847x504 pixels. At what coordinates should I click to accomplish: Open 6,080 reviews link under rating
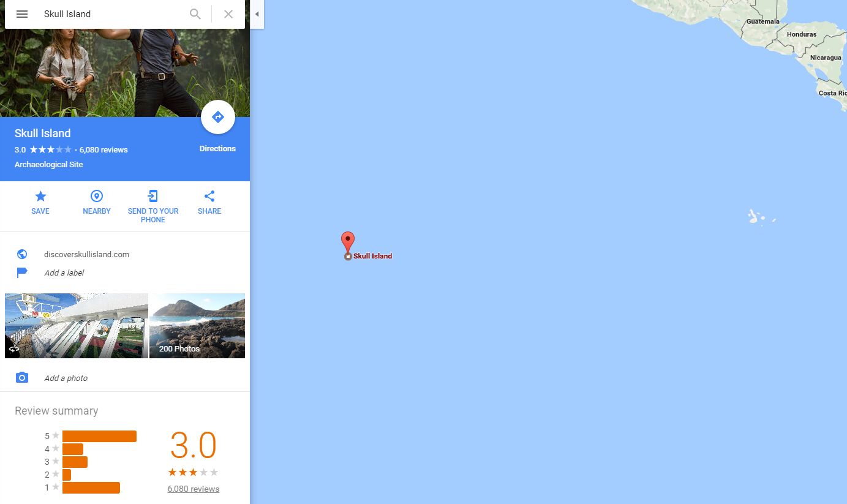193,489
